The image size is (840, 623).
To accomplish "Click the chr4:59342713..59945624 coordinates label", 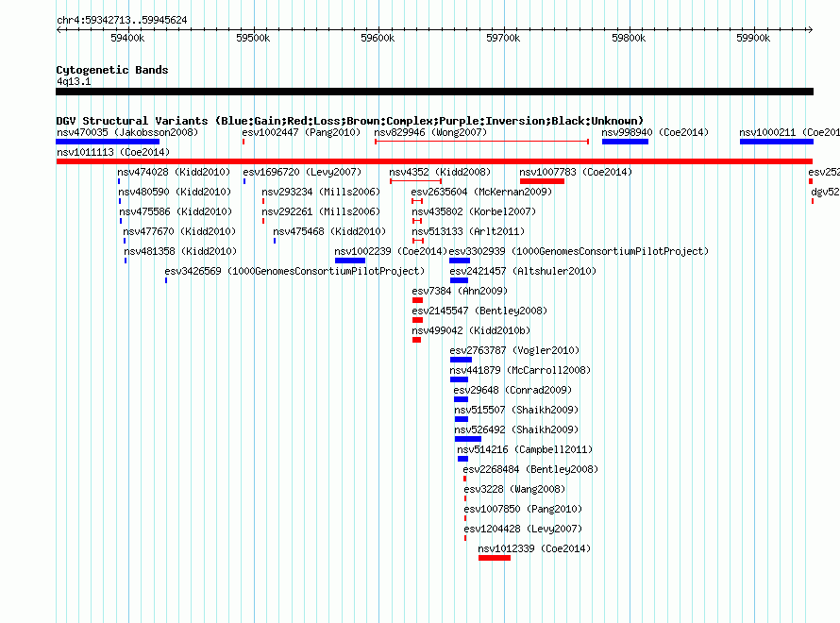I will (122, 20).
